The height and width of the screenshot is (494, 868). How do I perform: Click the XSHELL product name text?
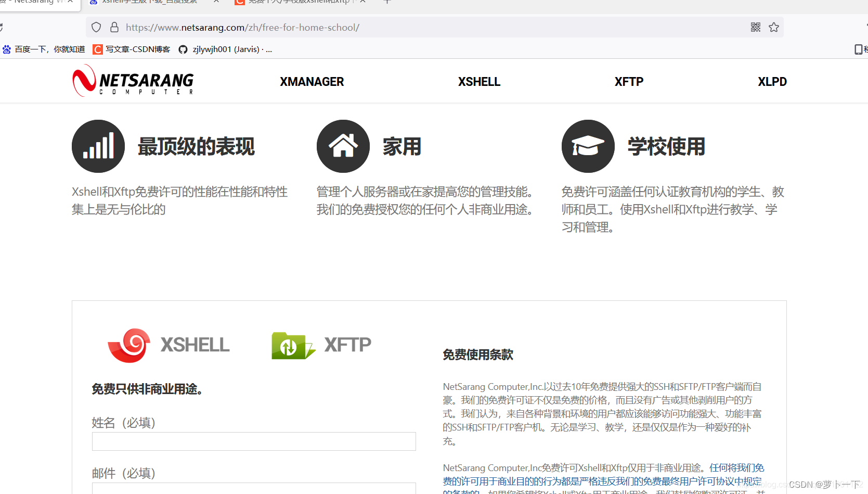tap(195, 345)
